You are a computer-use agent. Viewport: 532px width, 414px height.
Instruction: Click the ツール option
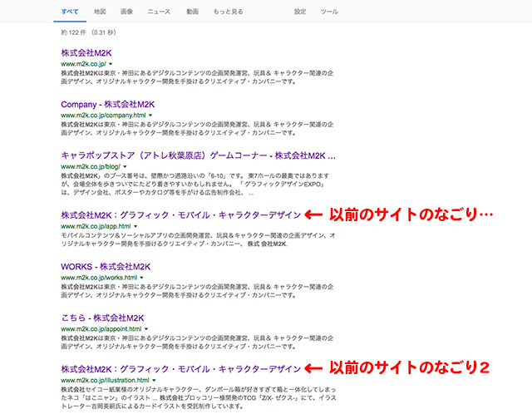(x=329, y=12)
